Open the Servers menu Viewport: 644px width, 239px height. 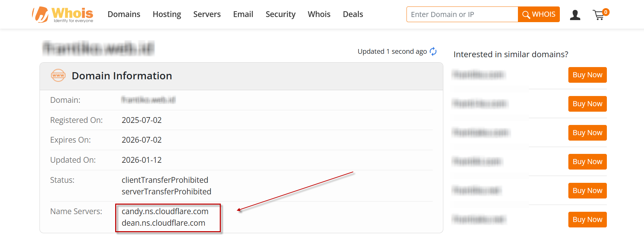207,14
